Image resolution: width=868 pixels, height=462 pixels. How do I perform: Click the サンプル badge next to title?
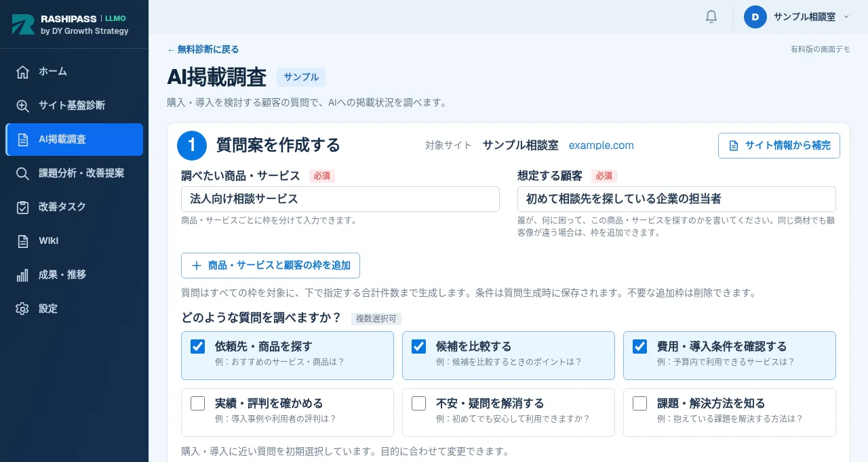(x=301, y=77)
